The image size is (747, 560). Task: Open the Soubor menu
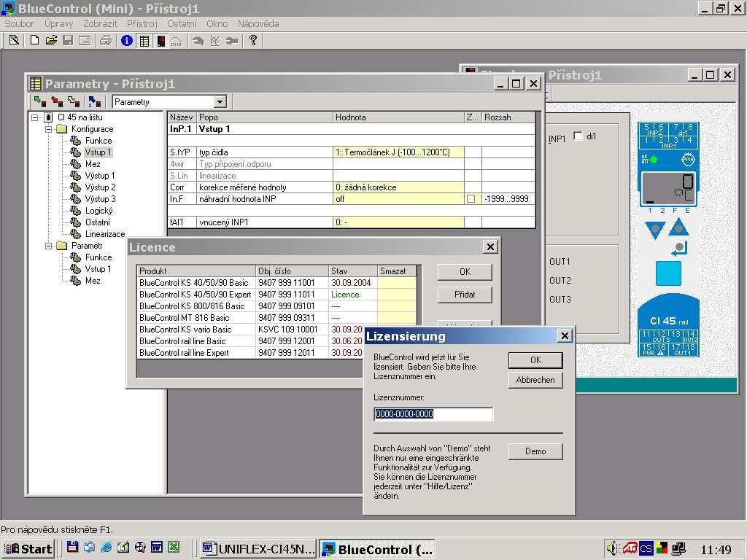(x=19, y=23)
